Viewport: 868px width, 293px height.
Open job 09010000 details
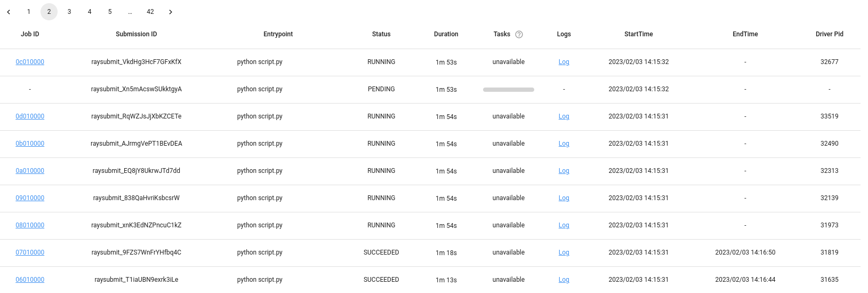point(30,198)
